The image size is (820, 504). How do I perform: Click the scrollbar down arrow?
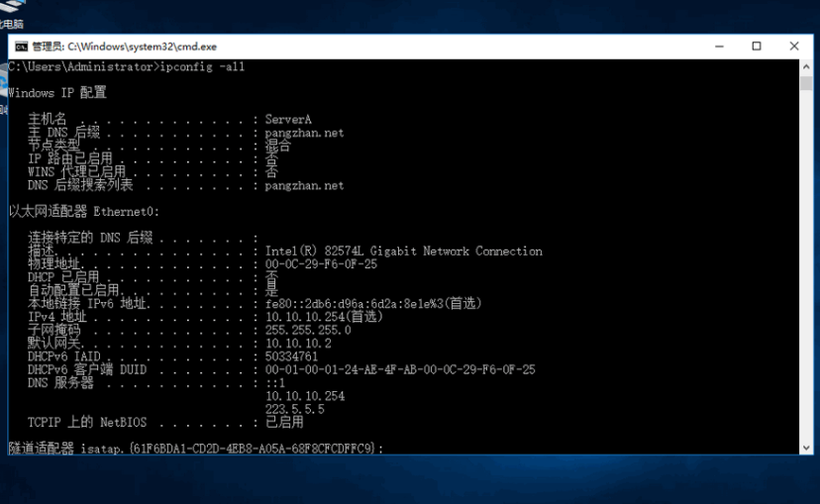[806, 448]
